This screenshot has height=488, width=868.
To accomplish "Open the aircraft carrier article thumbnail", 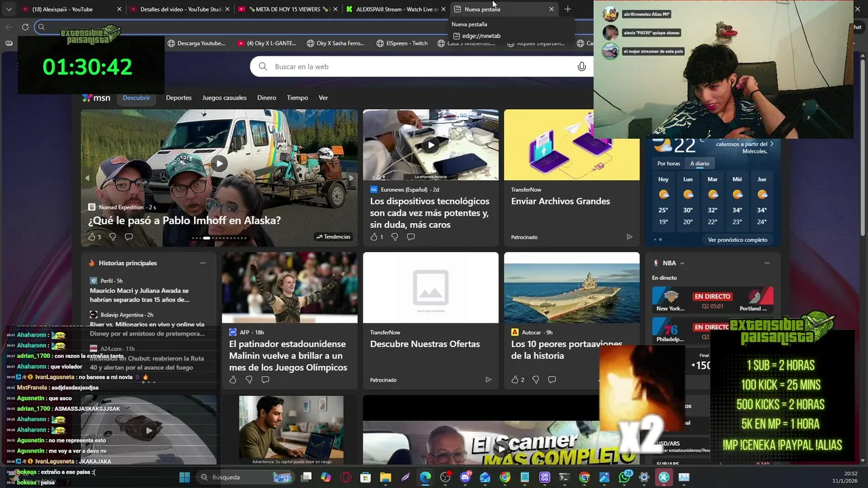I will click(x=572, y=288).
